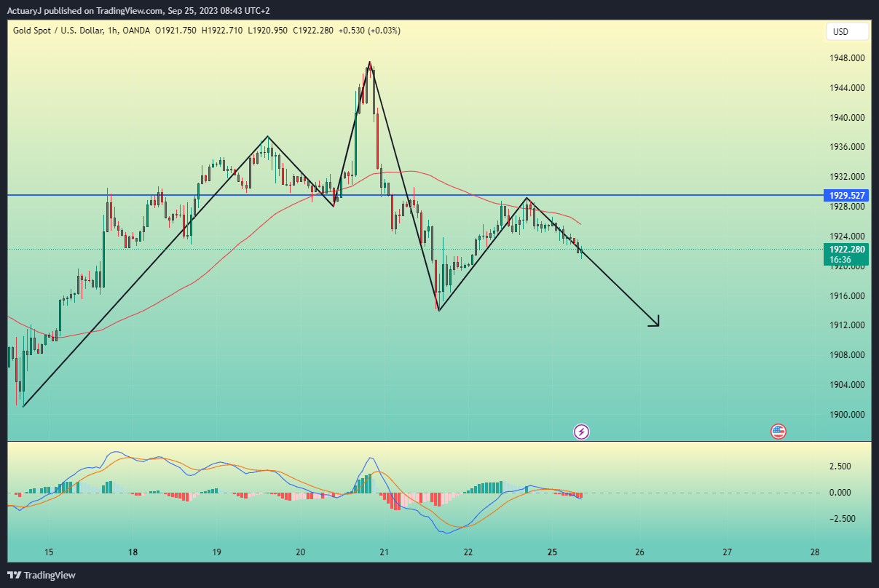Screen dimensions: 879x588
Task: Click date 20 on the time axis
Action: pyautogui.click(x=301, y=552)
